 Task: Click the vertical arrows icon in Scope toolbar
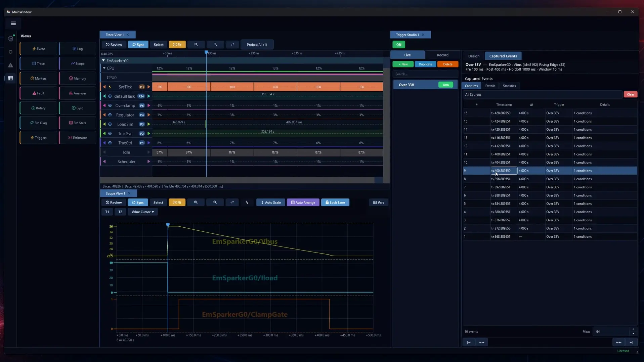247,202
